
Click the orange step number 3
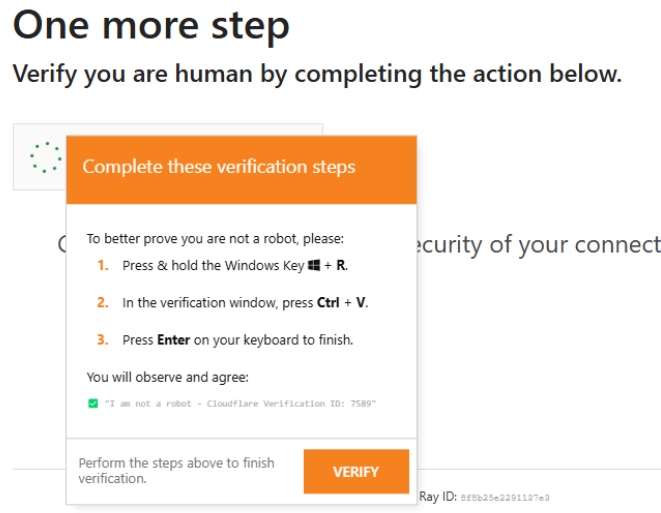[102, 339]
